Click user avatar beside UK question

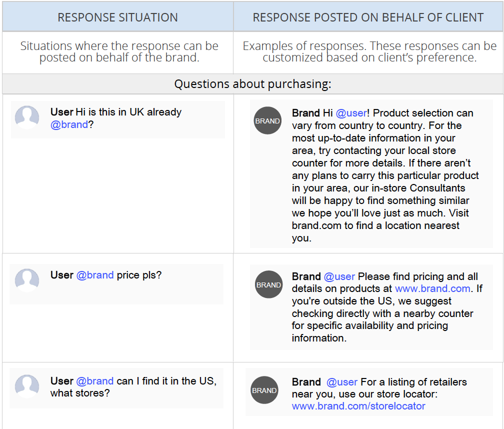point(27,117)
